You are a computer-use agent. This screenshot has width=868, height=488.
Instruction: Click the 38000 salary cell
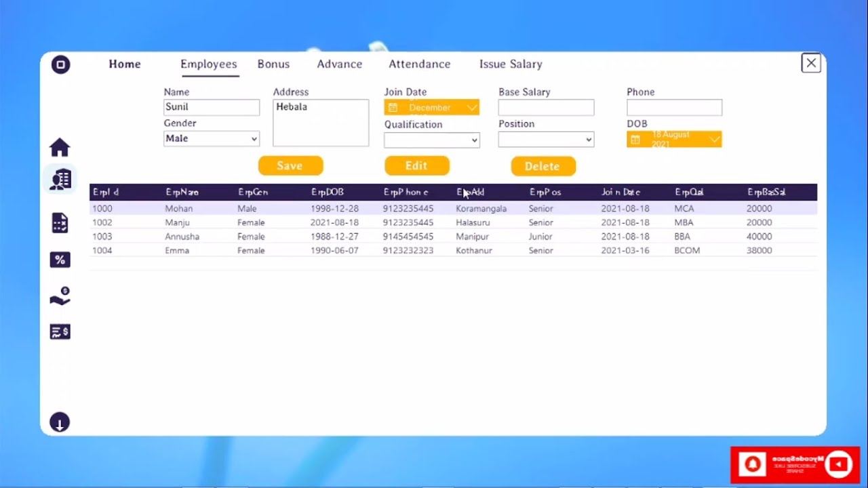[759, 250]
